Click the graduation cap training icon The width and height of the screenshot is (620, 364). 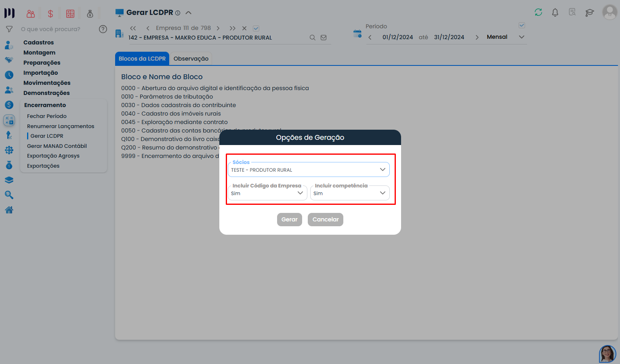coord(589,13)
